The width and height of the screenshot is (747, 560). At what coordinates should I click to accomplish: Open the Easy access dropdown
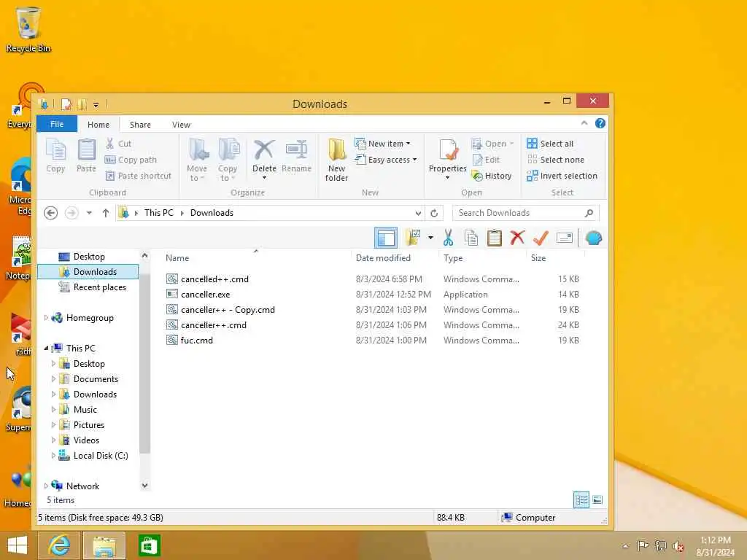[x=387, y=160]
